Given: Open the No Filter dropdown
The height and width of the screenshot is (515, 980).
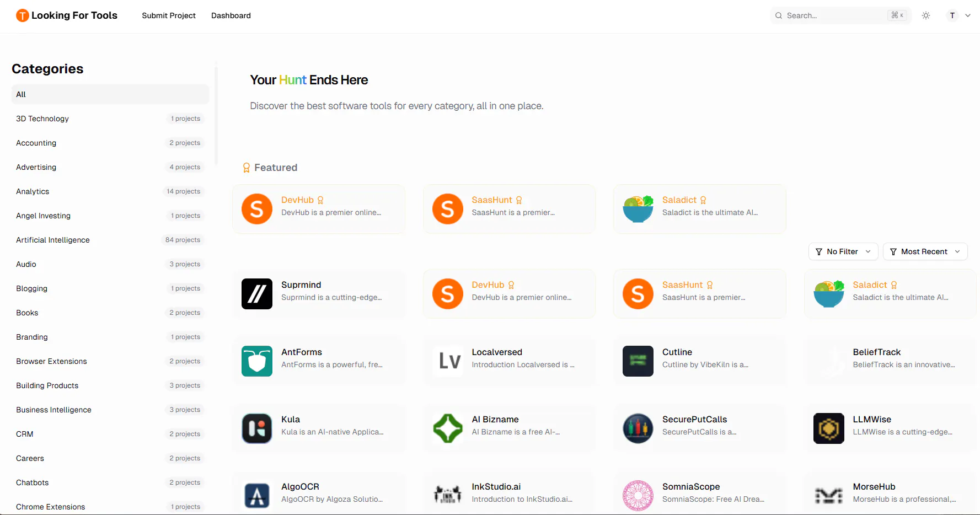Looking at the screenshot, I should 843,251.
